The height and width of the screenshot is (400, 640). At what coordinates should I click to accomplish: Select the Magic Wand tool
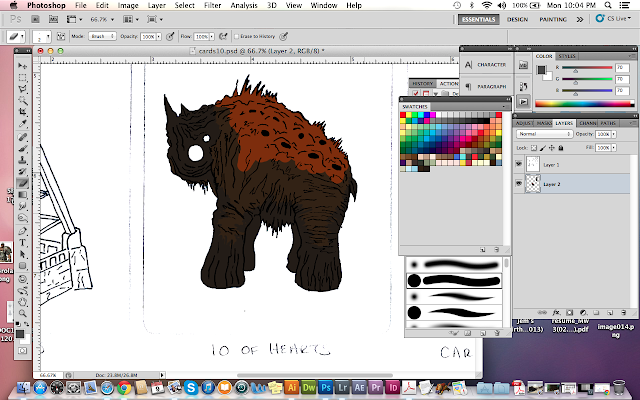point(22,100)
